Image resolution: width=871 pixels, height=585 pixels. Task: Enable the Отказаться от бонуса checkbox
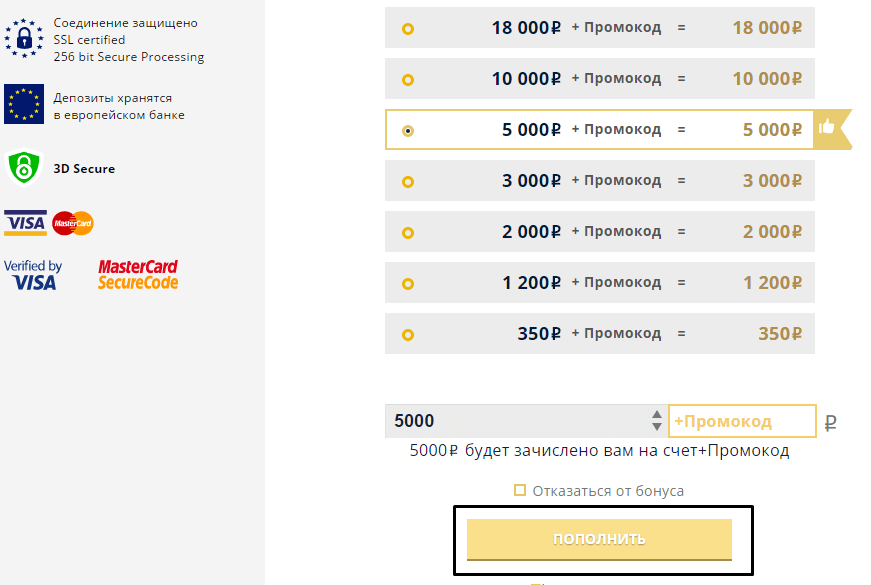point(520,490)
